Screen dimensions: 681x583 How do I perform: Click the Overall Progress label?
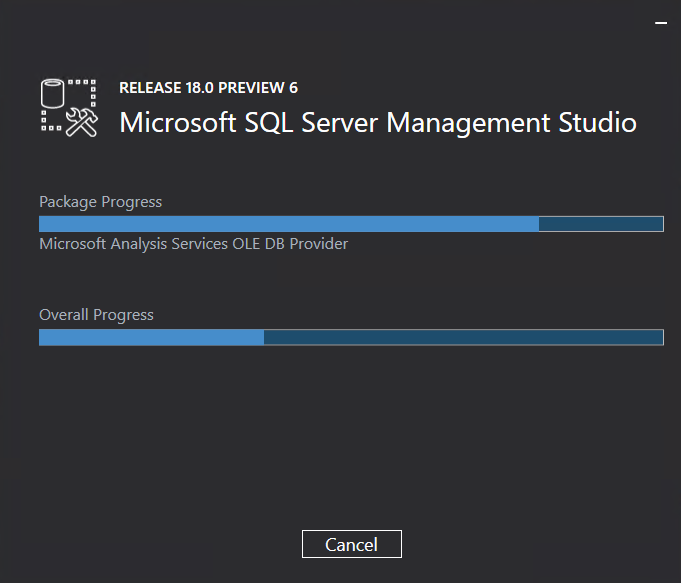96,315
